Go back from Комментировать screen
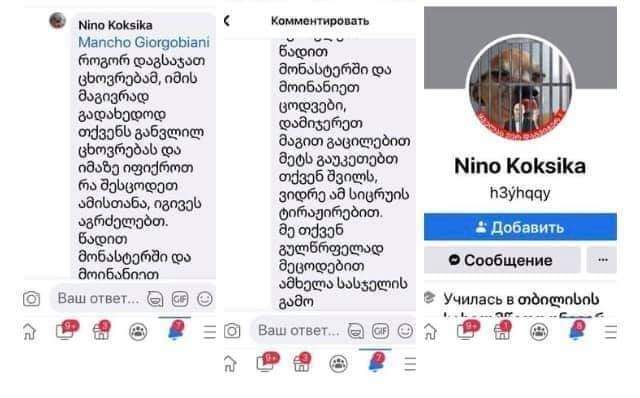This screenshot has height=398, width=640. click(227, 20)
